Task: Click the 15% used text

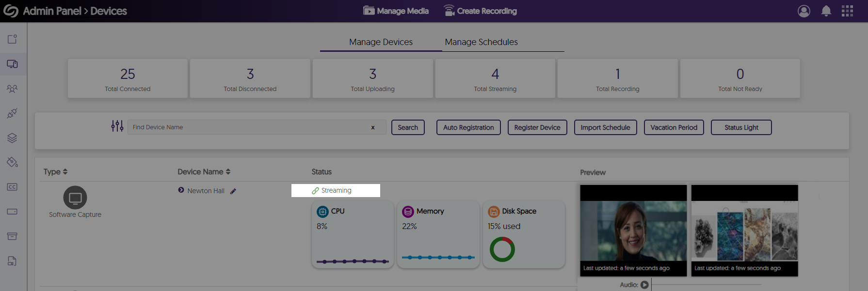Action: coord(504,226)
